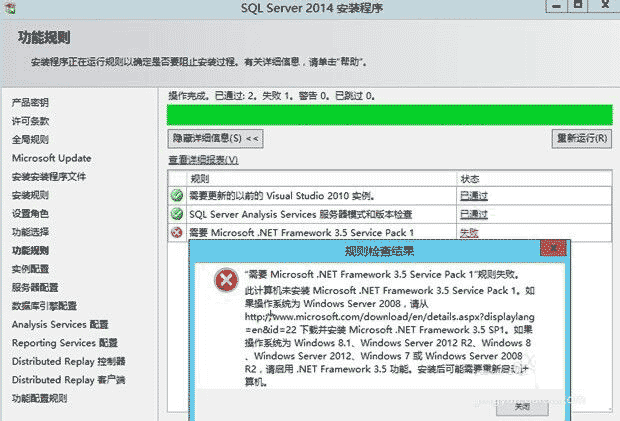The width and height of the screenshot is (620, 421).
Task: Go to 许可条款 step in sidebar
Action: click(x=30, y=121)
